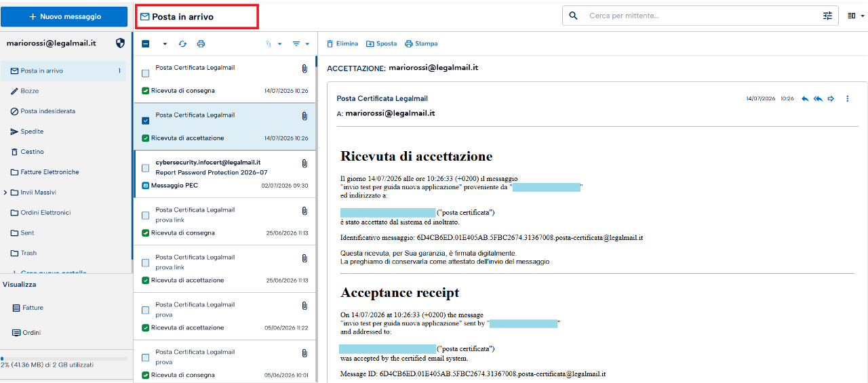Screen dimensions: 868x383
Task: Tick checkbox of prova link Ricevuta di accettazione
Action: [x=146, y=263]
